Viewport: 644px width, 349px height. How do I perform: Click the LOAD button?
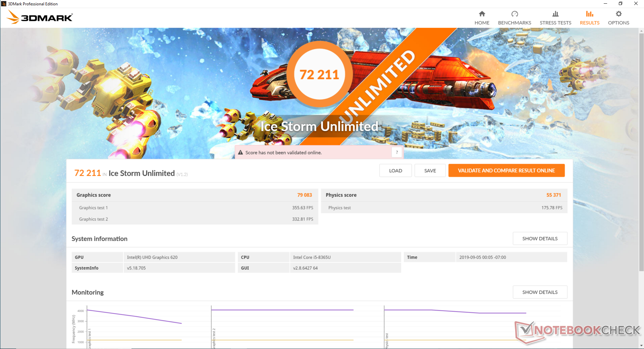pos(395,170)
